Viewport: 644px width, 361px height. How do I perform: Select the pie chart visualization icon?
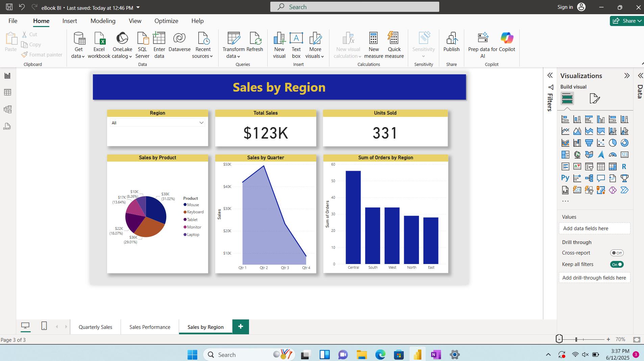click(x=613, y=143)
